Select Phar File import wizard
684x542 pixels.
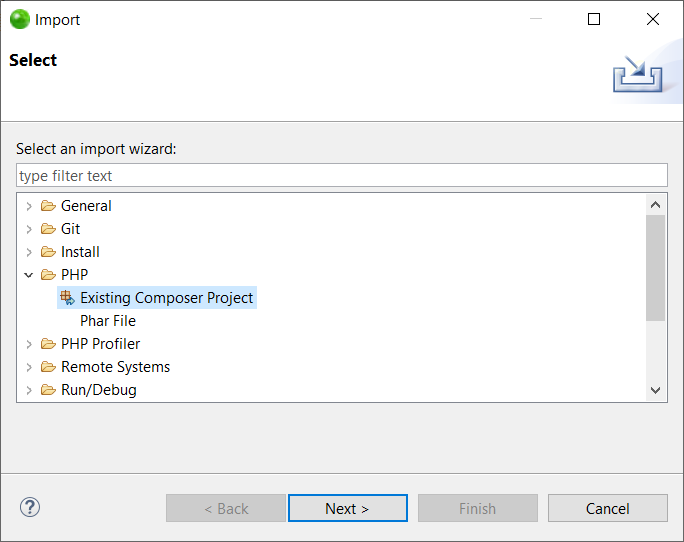[x=108, y=321]
